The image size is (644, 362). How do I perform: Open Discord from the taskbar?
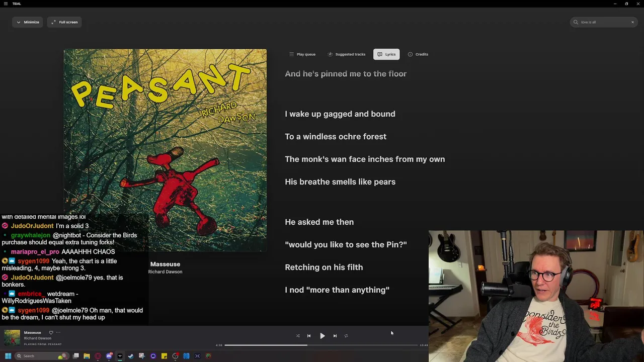[109, 356]
